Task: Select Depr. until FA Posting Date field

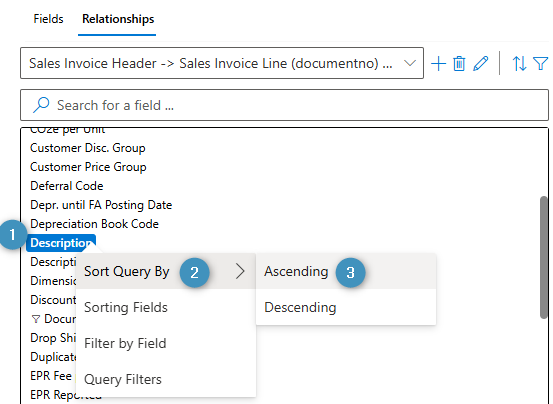Action: click(x=101, y=205)
